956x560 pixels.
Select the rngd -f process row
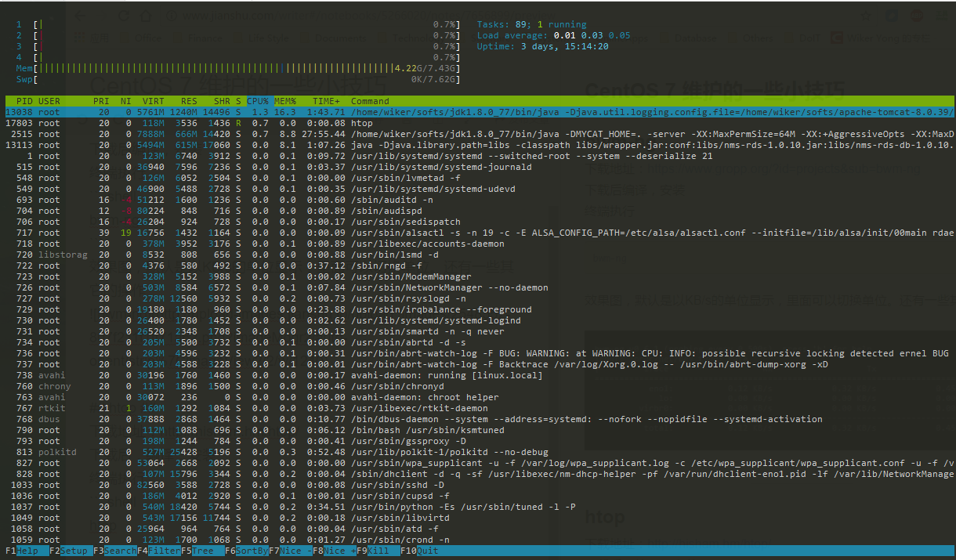coord(478,266)
